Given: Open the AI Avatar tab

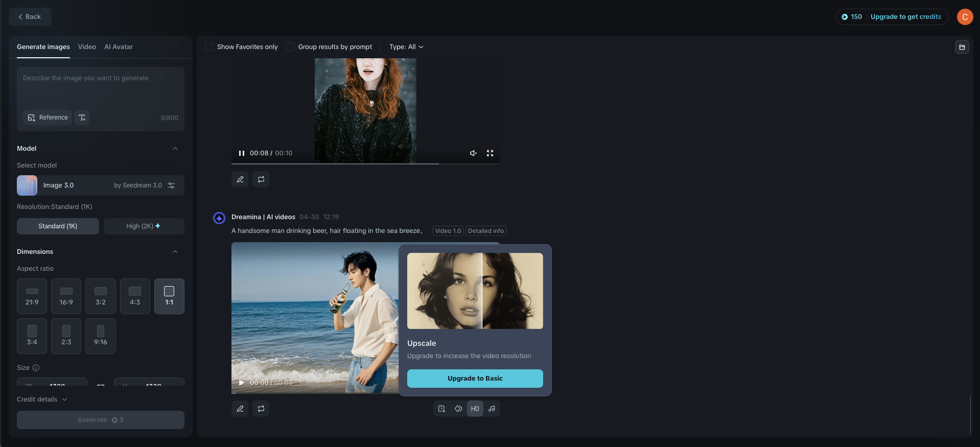Looking at the screenshot, I should coord(119,47).
